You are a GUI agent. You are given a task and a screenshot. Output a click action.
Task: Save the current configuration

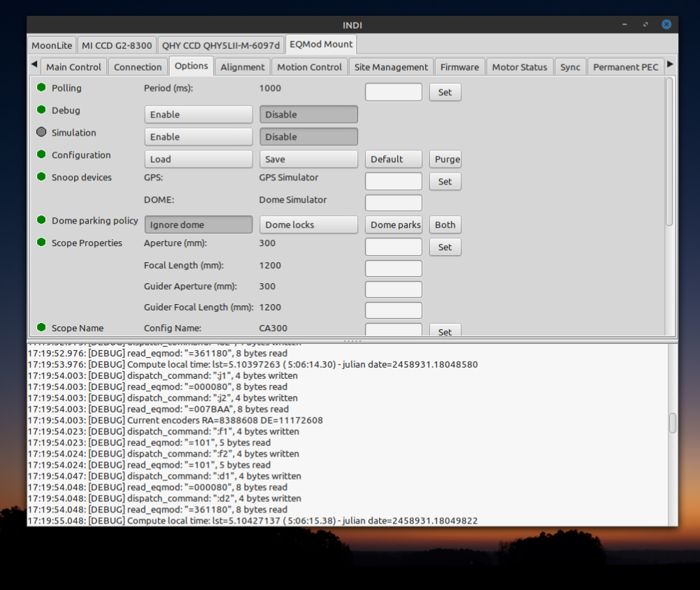pos(308,159)
